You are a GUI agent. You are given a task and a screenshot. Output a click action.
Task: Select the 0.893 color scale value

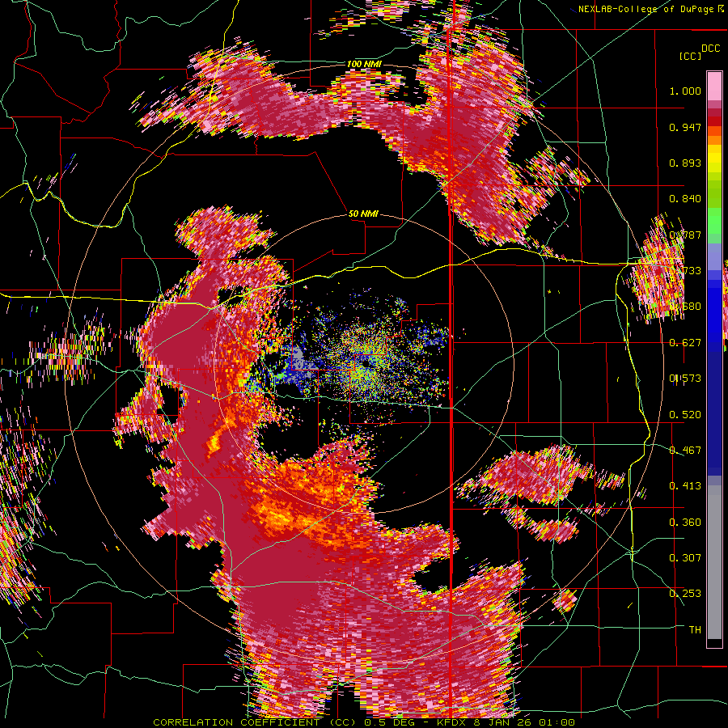(685, 163)
